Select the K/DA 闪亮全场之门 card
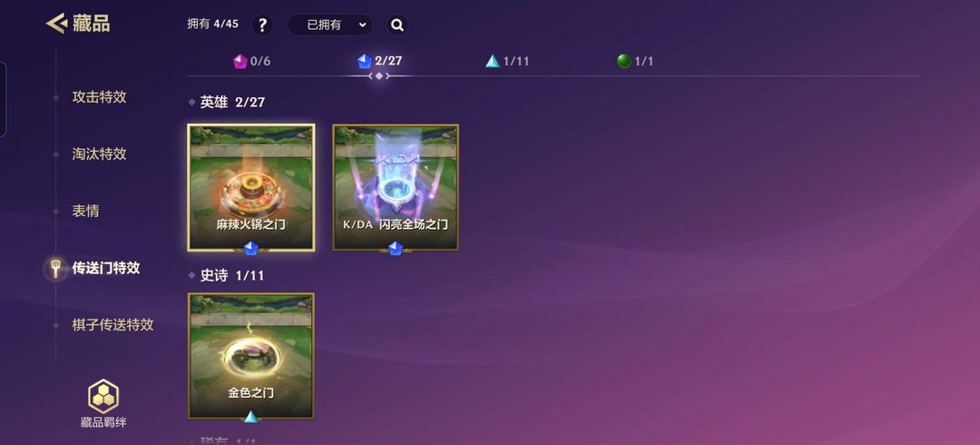The image size is (980, 445). click(x=396, y=188)
